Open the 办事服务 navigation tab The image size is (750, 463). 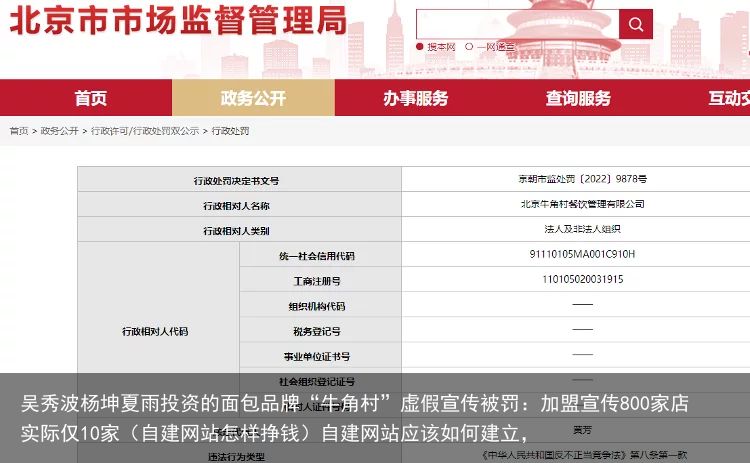(x=416, y=98)
